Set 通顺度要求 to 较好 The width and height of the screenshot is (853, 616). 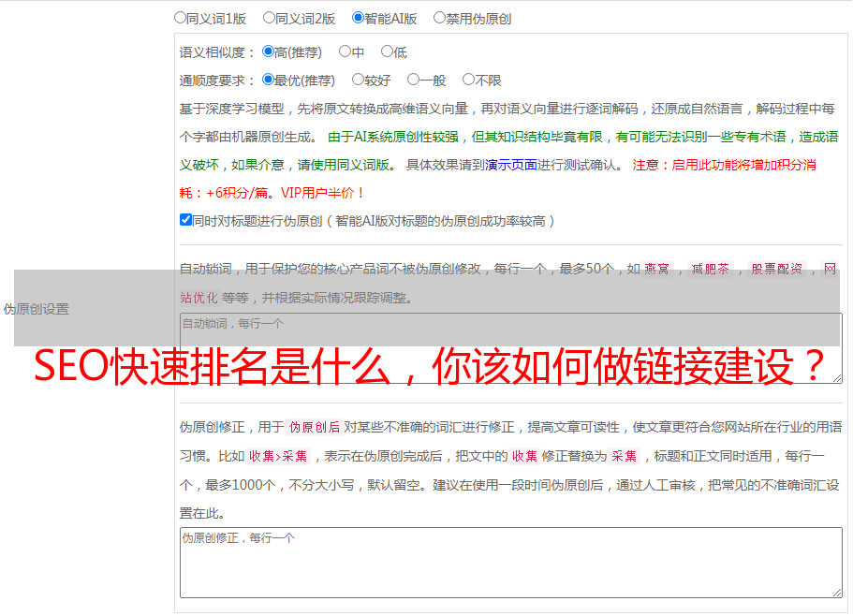pyautogui.click(x=358, y=80)
